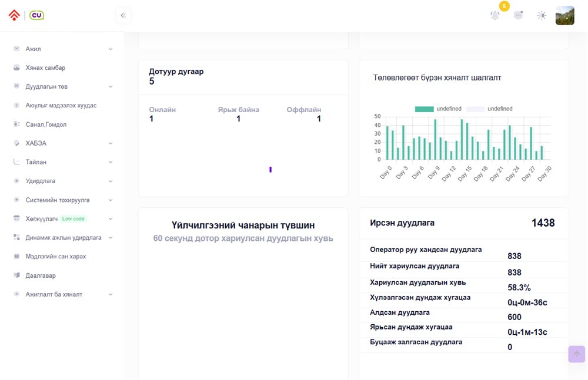Expand the ХАБЭА chevron
Screen dimensions: 588x380
click(x=111, y=143)
